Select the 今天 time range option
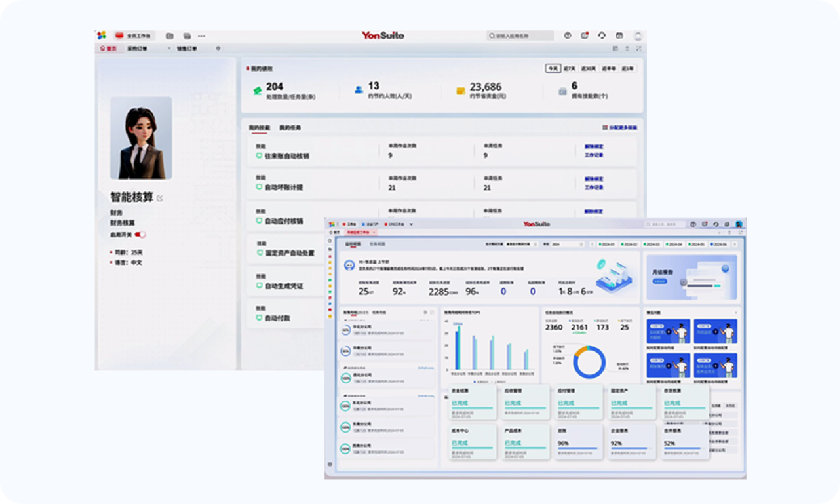 click(x=552, y=68)
